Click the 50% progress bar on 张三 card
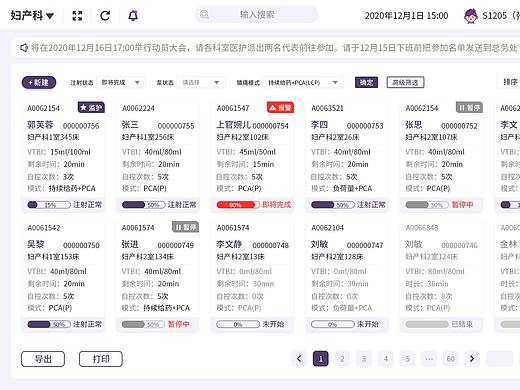Image resolution: width=520 pixels, height=390 pixels. coord(144,205)
